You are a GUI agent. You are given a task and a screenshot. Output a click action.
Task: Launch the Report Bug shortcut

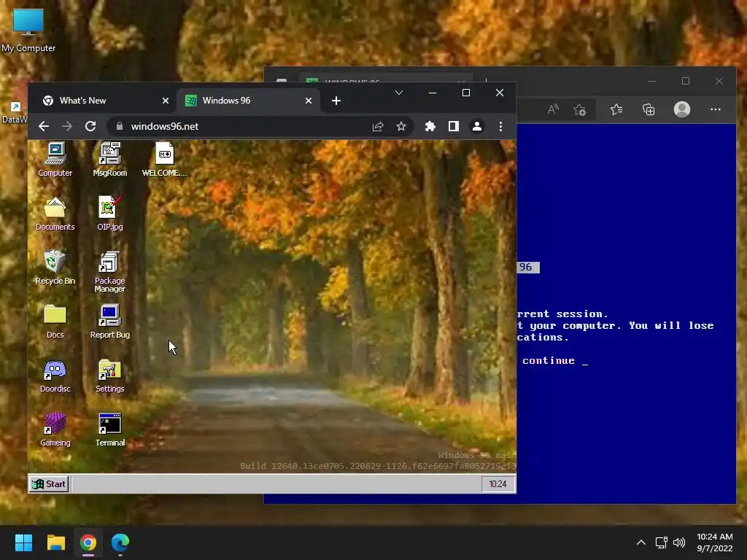110,322
